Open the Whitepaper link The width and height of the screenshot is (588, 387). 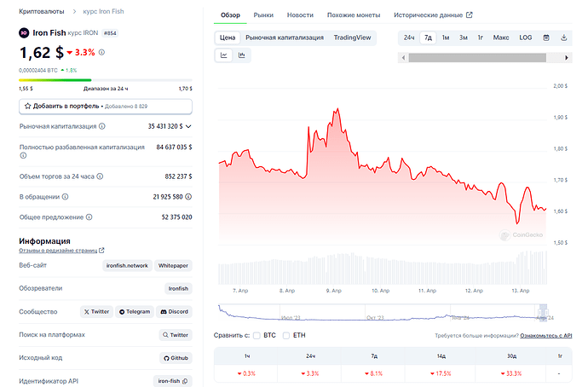coord(173,265)
